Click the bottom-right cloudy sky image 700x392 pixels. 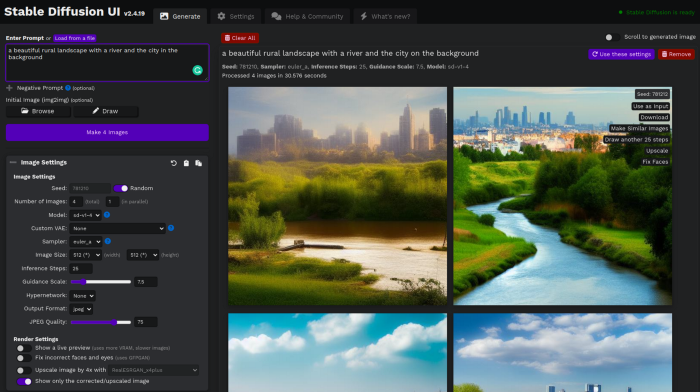[562, 353]
